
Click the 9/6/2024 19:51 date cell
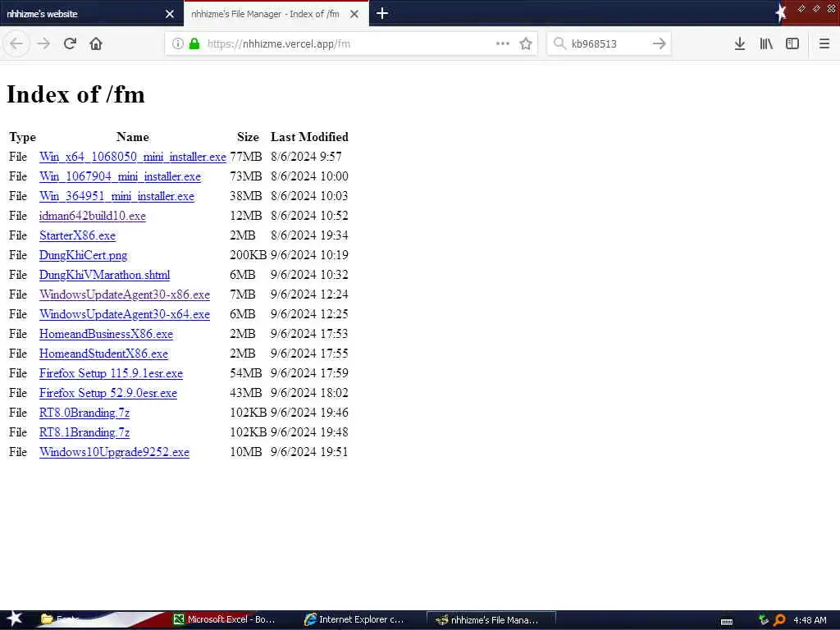[309, 452]
